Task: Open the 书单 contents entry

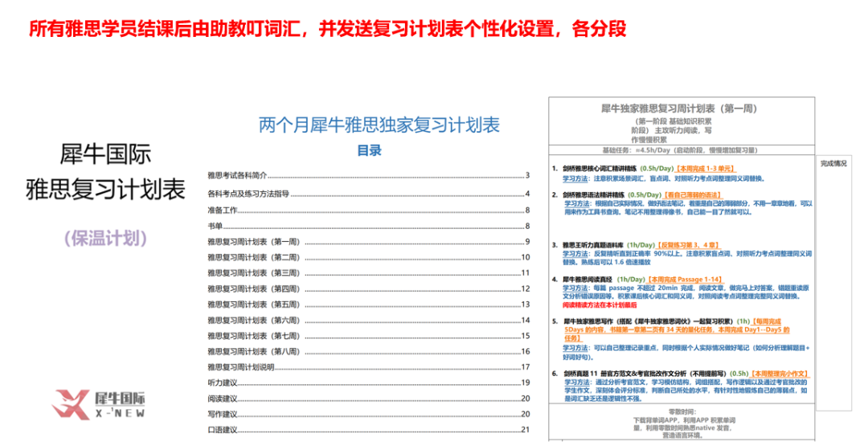Action: (215, 226)
